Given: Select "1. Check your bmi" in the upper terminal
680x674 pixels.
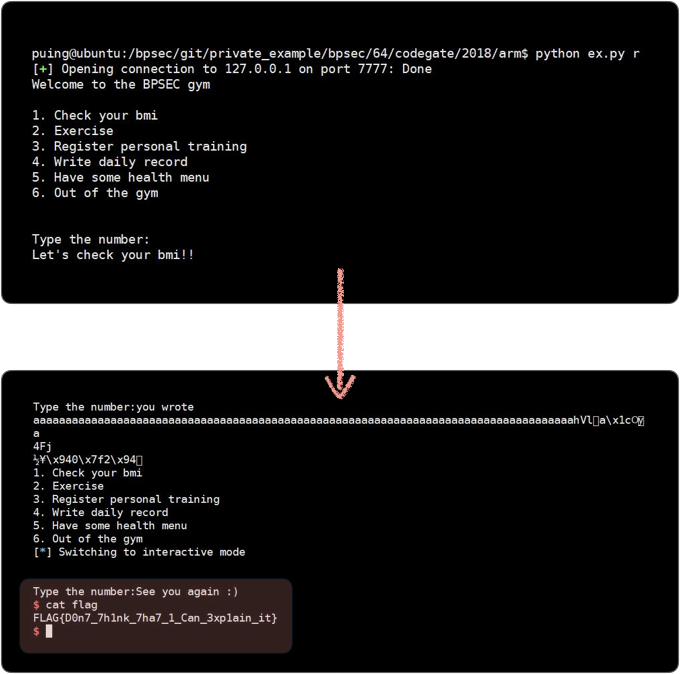Looking at the screenshot, I should [x=94, y=115].
